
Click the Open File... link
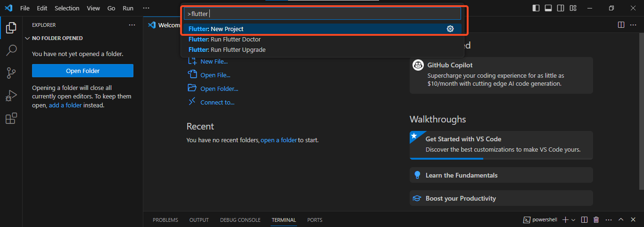(215, 75)
